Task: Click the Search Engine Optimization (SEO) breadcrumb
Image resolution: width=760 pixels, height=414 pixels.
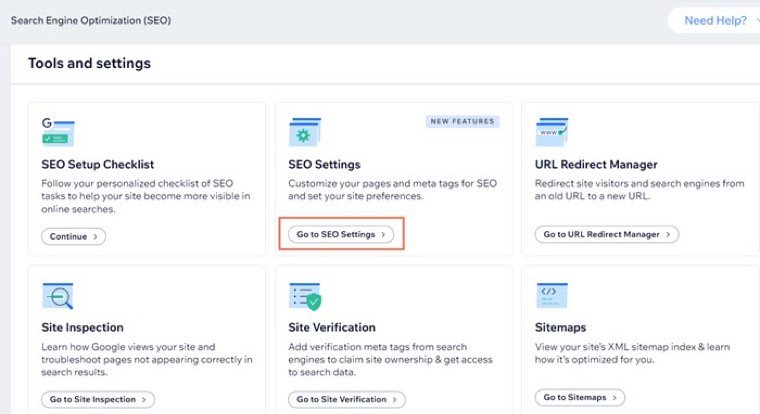Action: 91,20
